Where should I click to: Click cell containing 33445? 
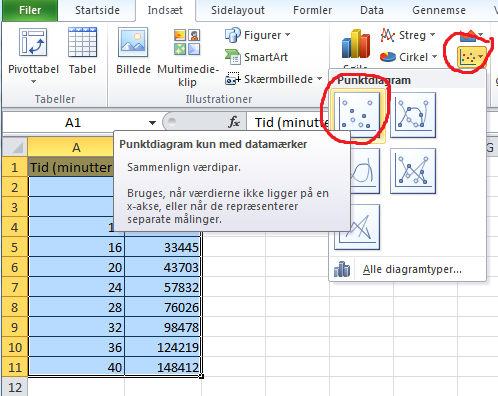pyautogui.click(x=163, y=247)
